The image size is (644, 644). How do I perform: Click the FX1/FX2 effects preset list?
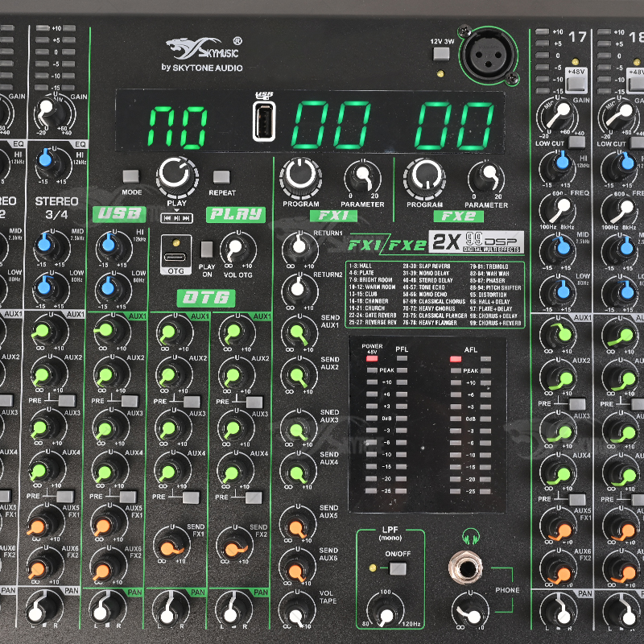(435, 293)
